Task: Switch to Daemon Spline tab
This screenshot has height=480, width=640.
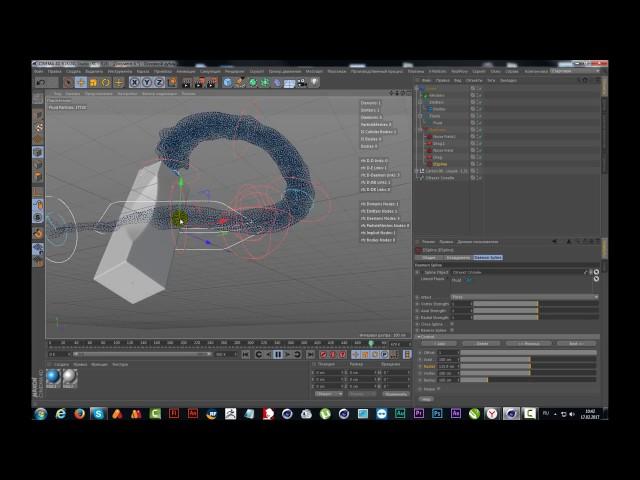Action: pos(488,258)
